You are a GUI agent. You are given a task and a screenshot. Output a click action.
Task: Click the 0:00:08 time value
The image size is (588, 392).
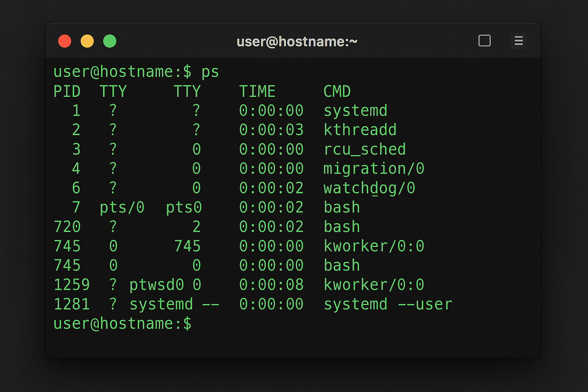pos(271,284)
